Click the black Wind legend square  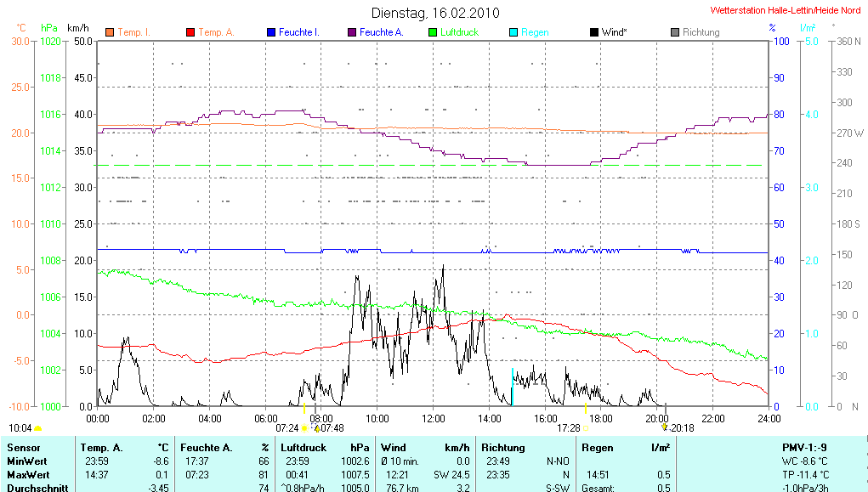click(x=593, y=32)
